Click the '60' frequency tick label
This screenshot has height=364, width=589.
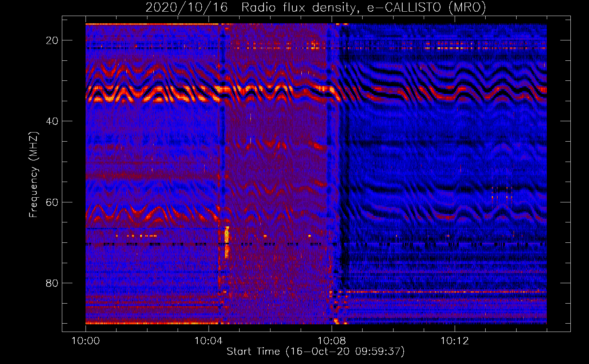(x=52, y=202)
